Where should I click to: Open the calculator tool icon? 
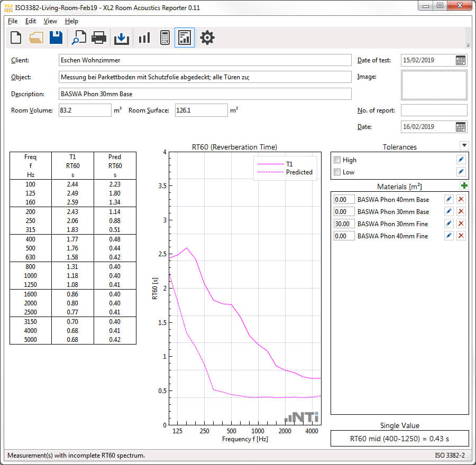click(164, 38)
